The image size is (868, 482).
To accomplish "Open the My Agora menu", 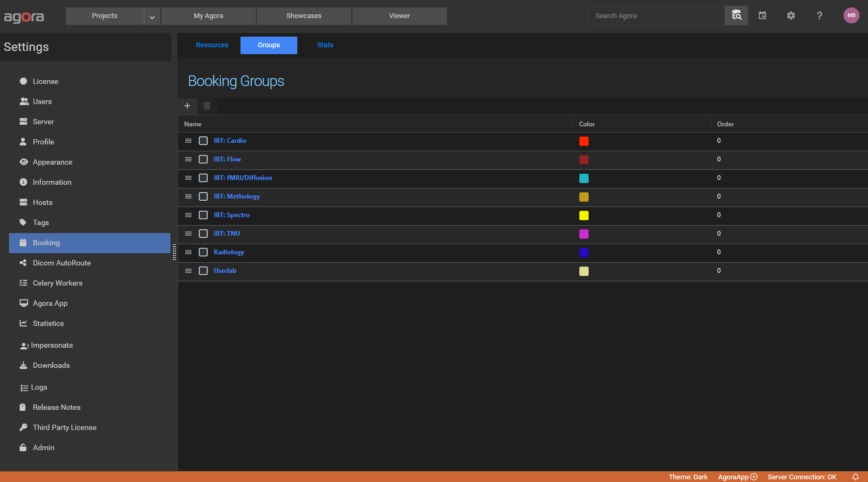I will (209, 16).
